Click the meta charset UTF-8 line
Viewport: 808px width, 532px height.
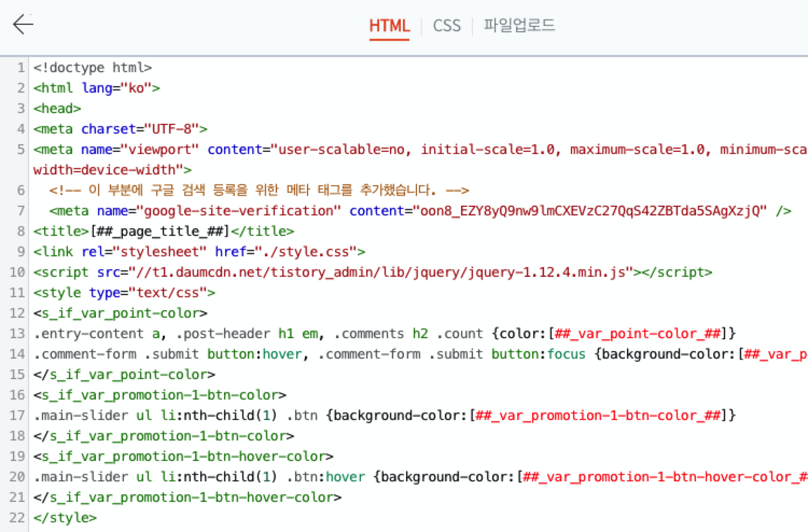(121, 129)
